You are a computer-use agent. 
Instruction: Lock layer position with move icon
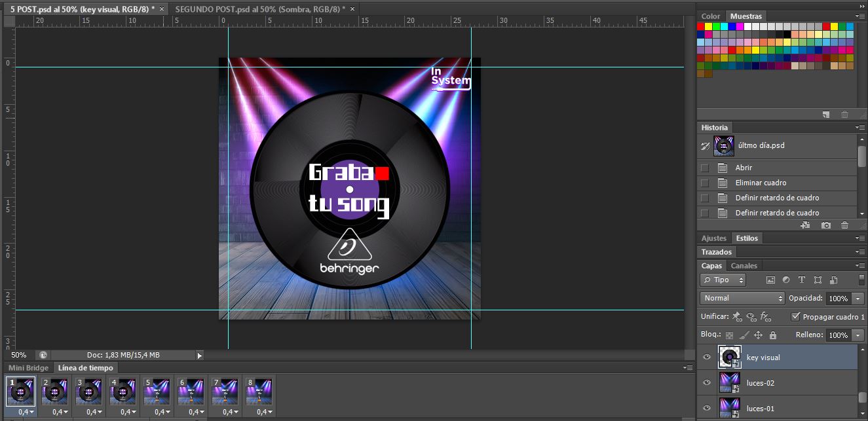[x=758, y=335]
